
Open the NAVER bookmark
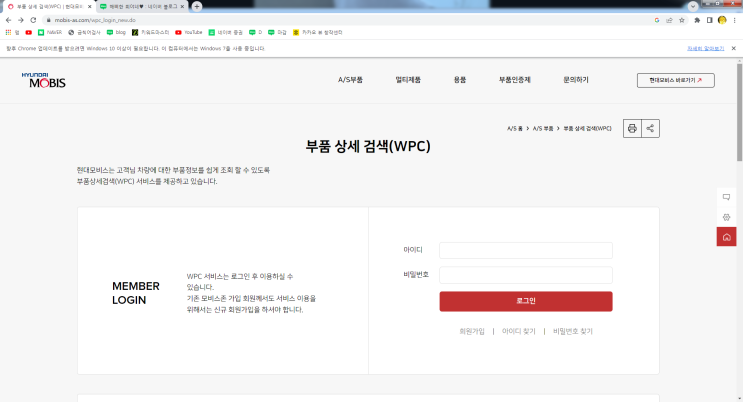(x=50, y=33)
